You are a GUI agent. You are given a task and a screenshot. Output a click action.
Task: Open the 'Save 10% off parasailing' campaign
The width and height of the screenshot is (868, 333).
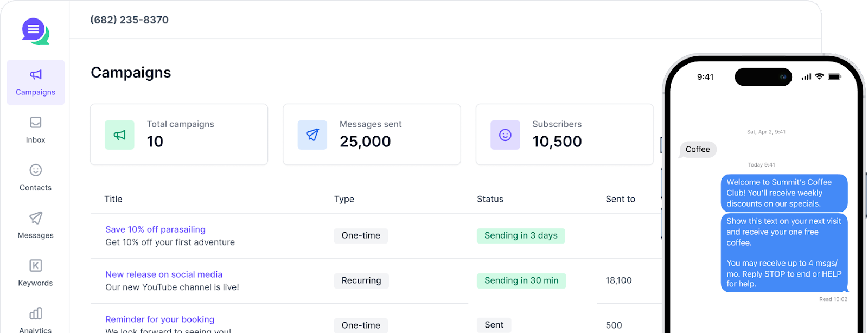tap(155, 229)
